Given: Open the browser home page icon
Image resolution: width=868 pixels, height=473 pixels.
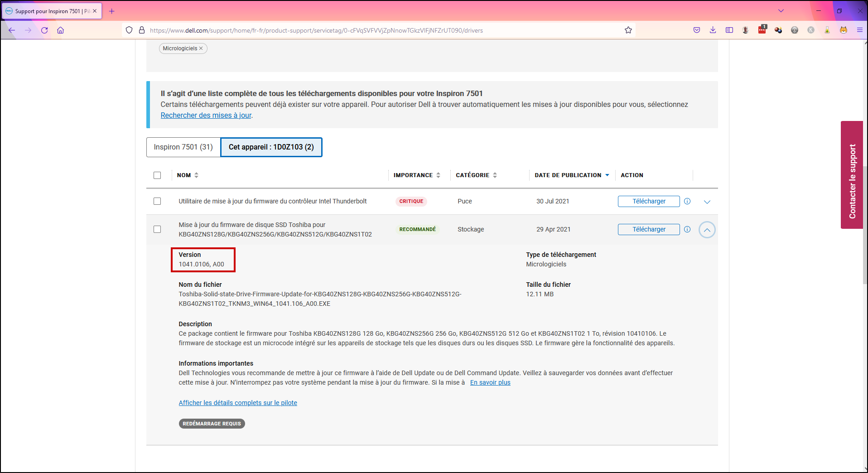Looking at the screenshot, I should pyautogui.click(x=60, y=30).
